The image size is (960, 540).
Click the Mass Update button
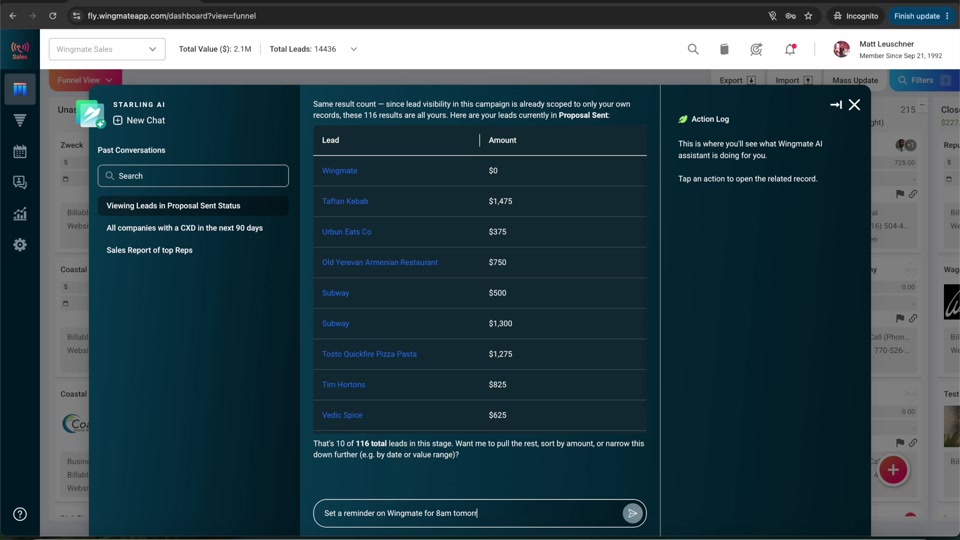(x=855, y=80)
